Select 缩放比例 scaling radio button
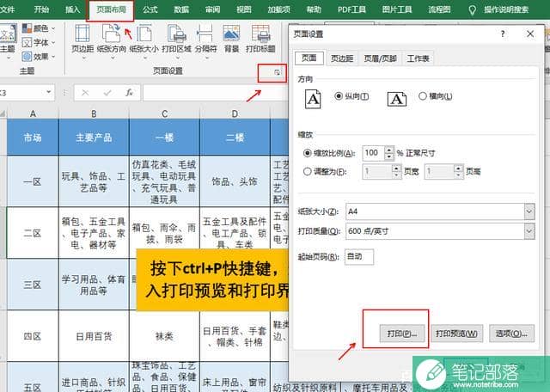Viewport: 550px width, 392px height. tap(308, 153)
